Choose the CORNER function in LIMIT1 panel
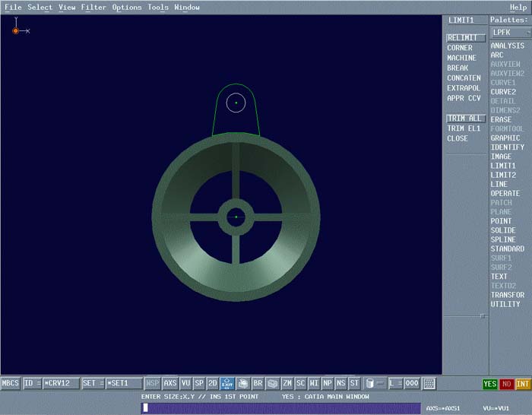 pyautogui.click(x=460, y=48)
